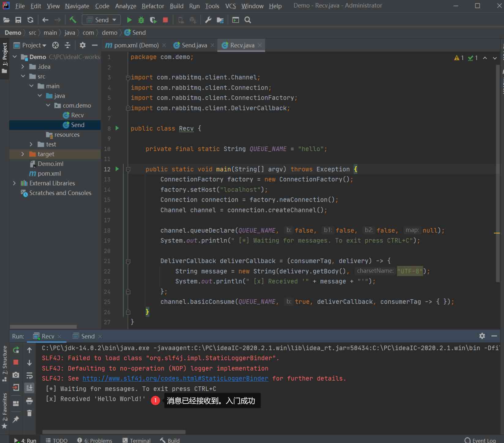
Task: Expand test folder in tree
Action: [x=31, y=144]
